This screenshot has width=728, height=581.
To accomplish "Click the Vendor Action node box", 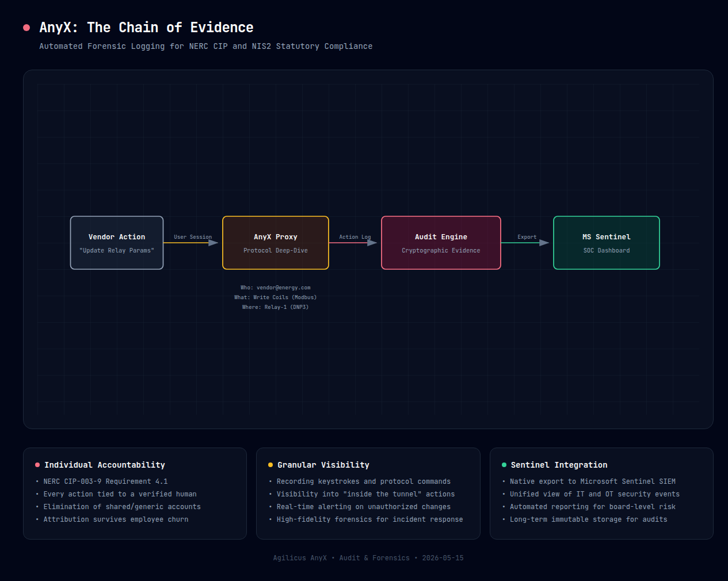I will [117, 243].
